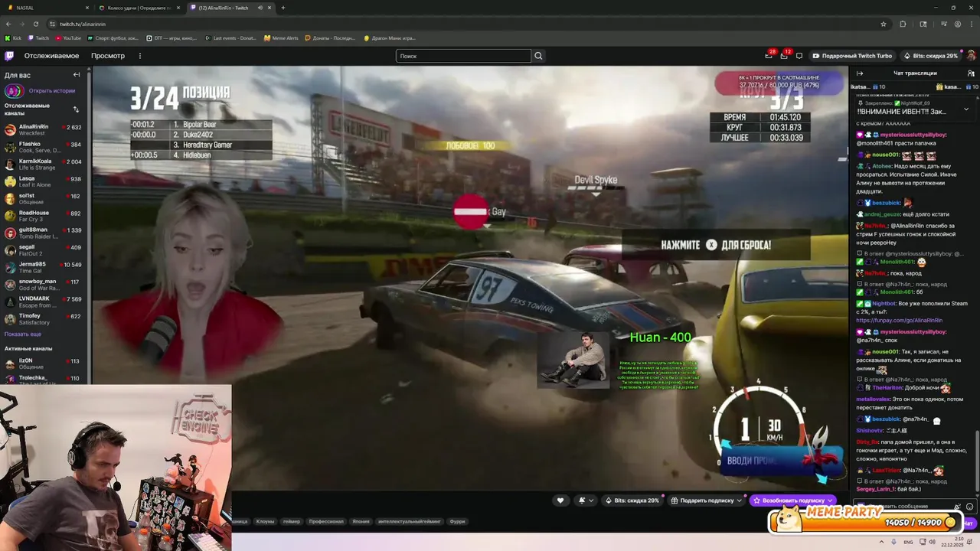Screen dimensions: 980x551
Task: Expand the Возобновить подписку chevron
Action: pyautogui.click(x=830, y=500)
